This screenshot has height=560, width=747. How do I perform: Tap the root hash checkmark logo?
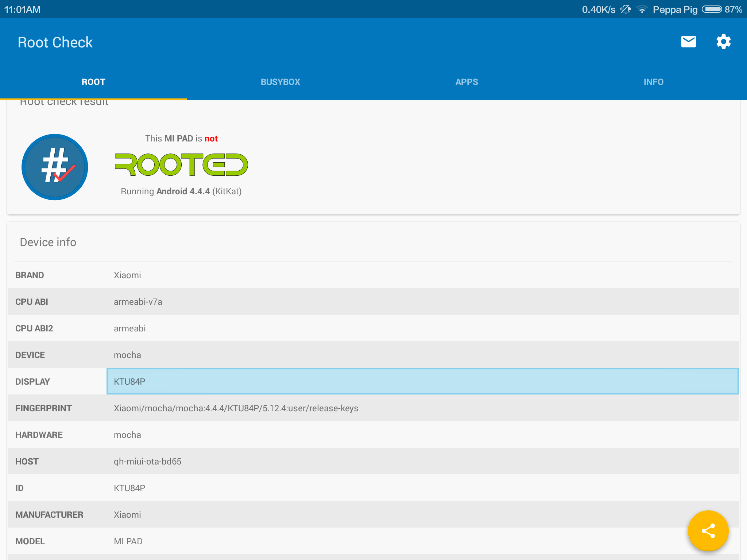(x=55, y=167)
